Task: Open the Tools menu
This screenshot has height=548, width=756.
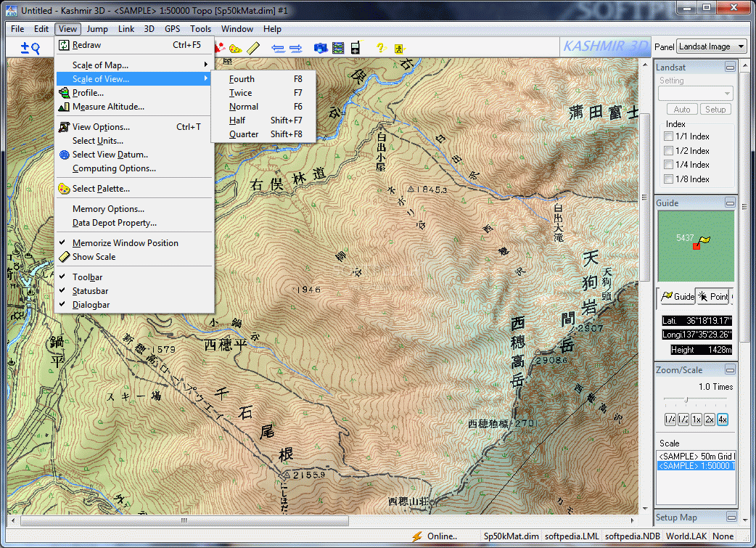Action: click(x=200, y=29)
